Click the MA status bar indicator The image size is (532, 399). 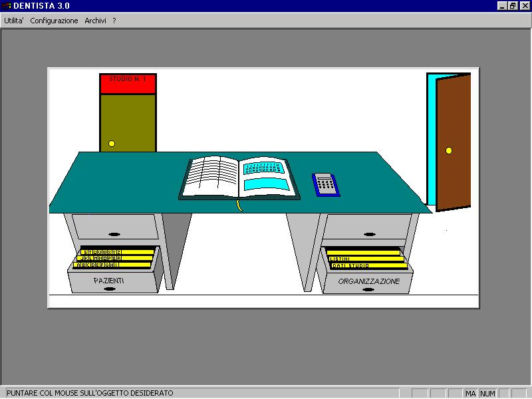(x=470, y=394)
